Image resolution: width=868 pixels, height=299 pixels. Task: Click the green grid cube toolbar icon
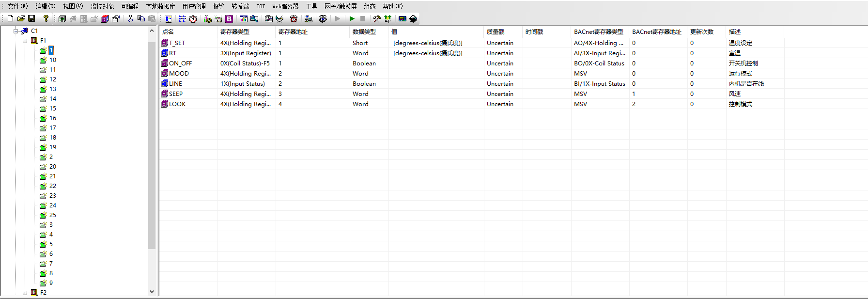pyautogui.click(x=62, y=19)
